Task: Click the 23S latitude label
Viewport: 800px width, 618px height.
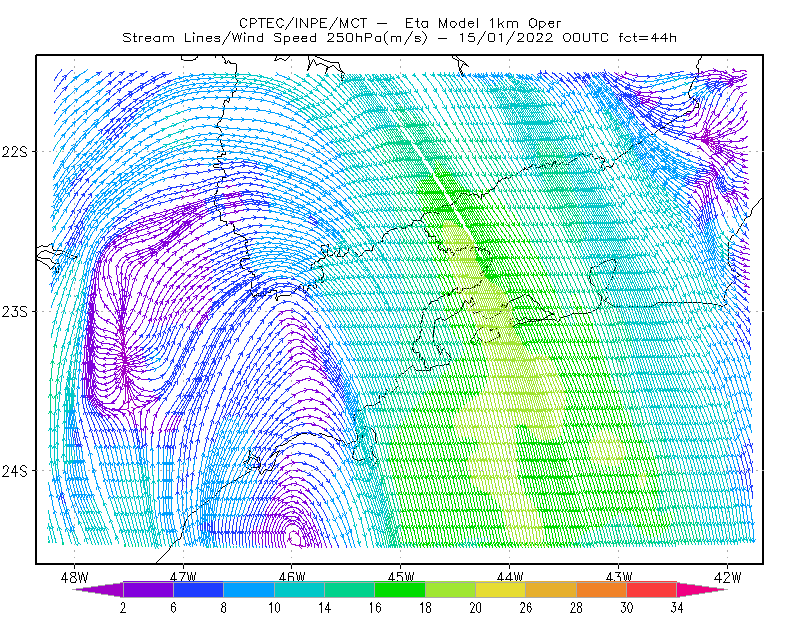Action: click(14, 311)
